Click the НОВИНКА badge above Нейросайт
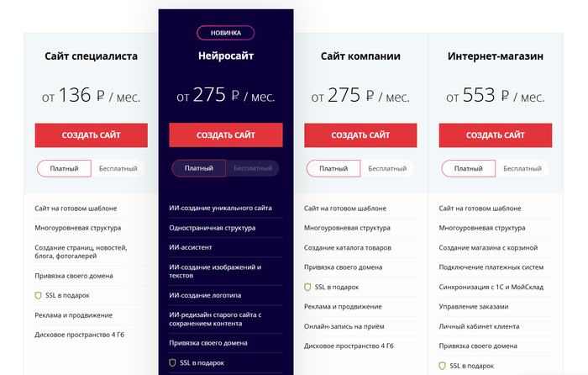The width and height of the screenshot is (588, 375). [x=226, y=33]
